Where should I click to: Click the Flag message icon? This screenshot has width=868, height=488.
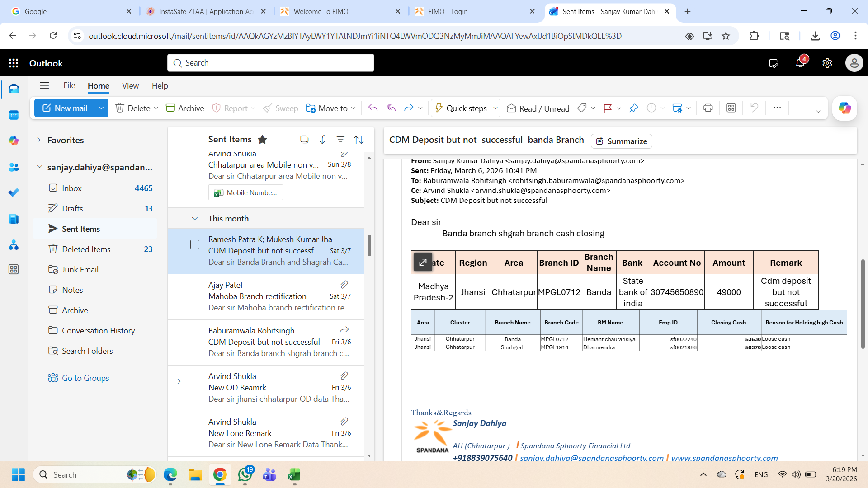tap(608, 108)
